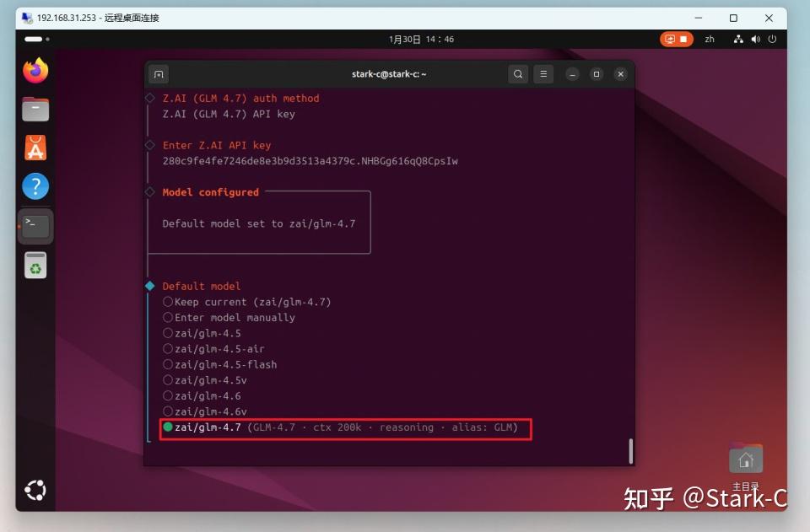Open Firefox from the dock
810x532 pixels.
point(35,71)
